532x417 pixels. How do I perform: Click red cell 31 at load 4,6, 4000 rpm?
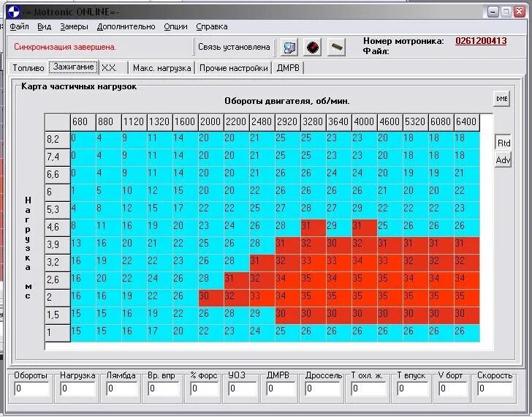[365, 228]
